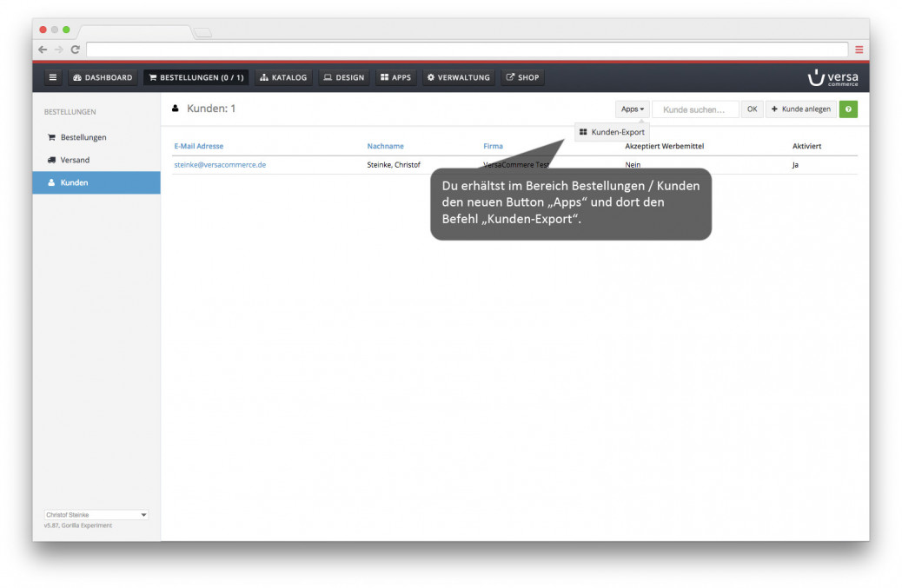902x588 pixels.
Task: Open the Design section
Action: pos(344,77)
